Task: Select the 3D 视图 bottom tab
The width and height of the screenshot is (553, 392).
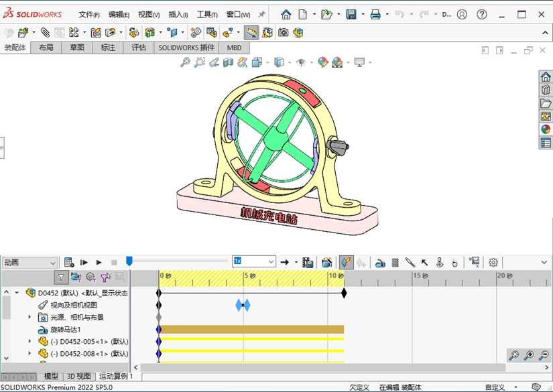Action: tap(78, 377)
